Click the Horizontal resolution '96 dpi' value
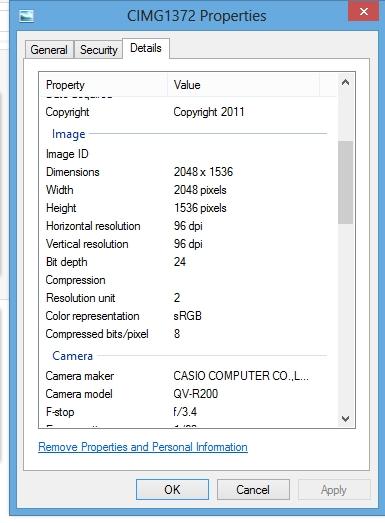The image size is (385, 523). tap(188, 226)
